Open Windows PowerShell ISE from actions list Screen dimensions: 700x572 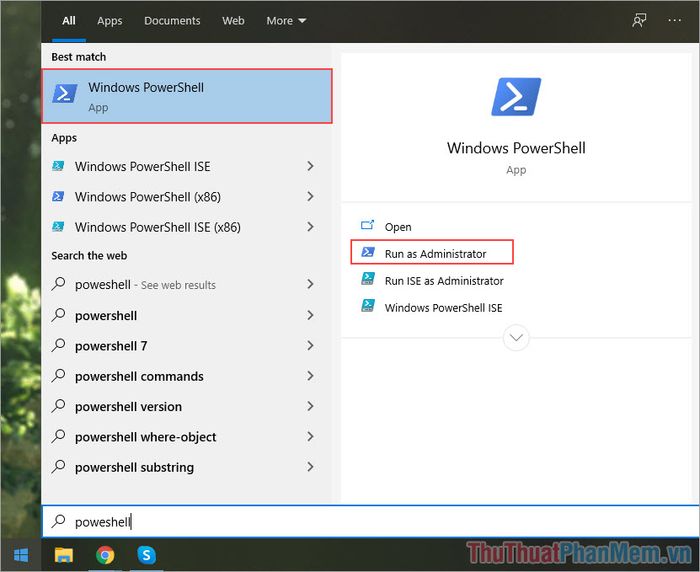[x=432, y=307]
